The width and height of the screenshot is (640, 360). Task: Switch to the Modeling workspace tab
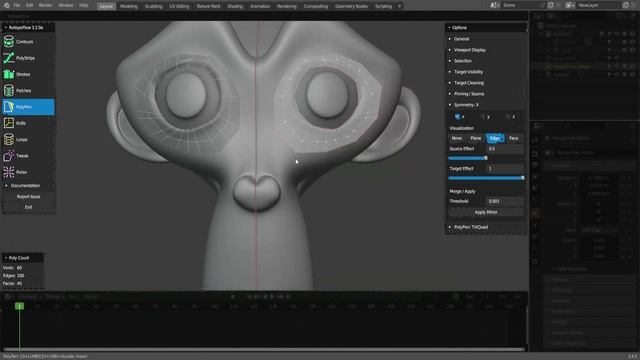click(x=129, y=6)
